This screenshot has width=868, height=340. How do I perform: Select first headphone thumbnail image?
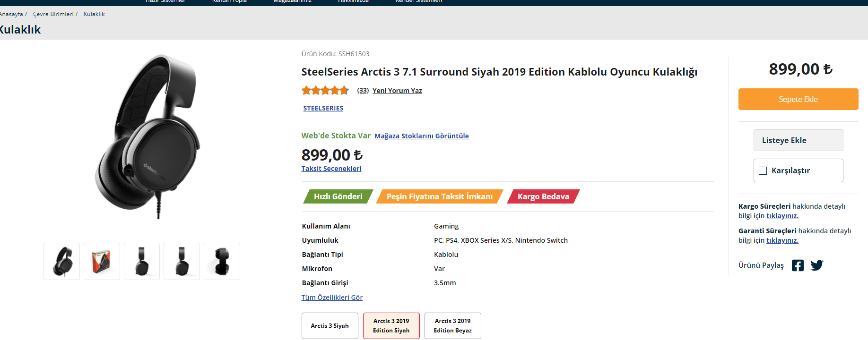pyautogui.click(x=62, y=261)
